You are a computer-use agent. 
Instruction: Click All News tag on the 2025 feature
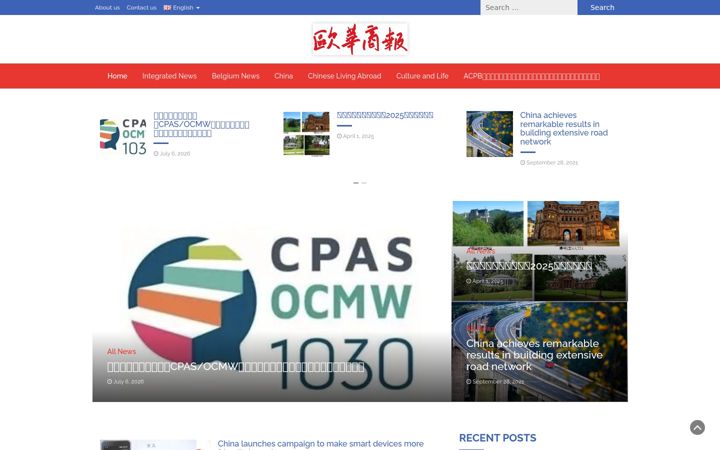[480, 251]
